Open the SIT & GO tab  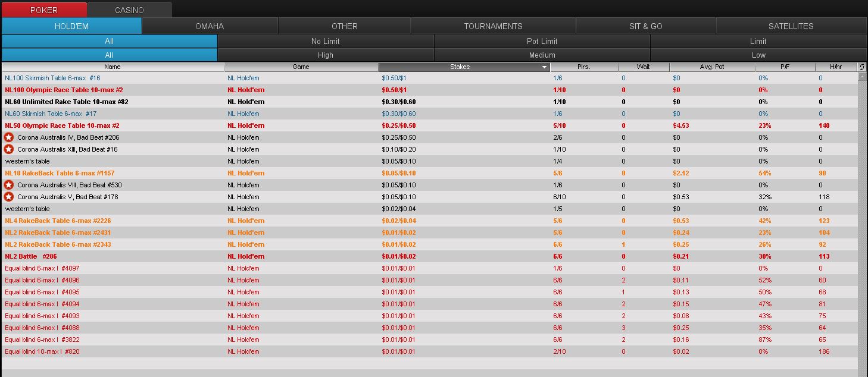pyautogui.click(x=646, y=26)
